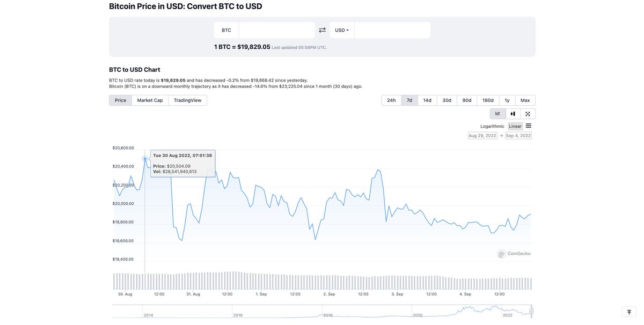Screen dimensions: 644x325
Task: Click the 31. Aug x-axis label
Action: tap(193, 294)
